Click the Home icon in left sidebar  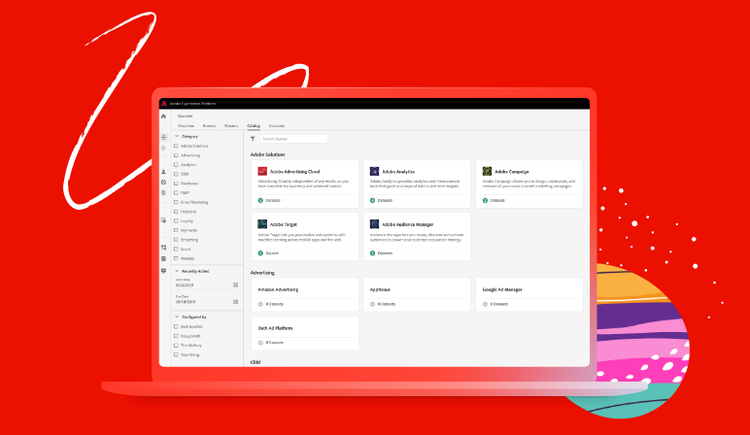coord(164,117)
